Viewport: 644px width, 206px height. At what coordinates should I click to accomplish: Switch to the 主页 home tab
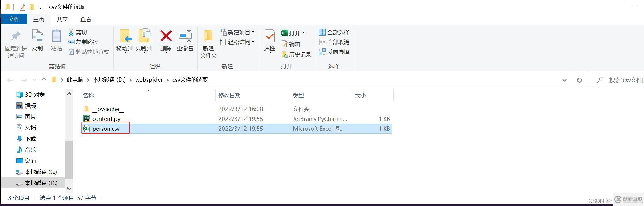[x=39, y=19]
